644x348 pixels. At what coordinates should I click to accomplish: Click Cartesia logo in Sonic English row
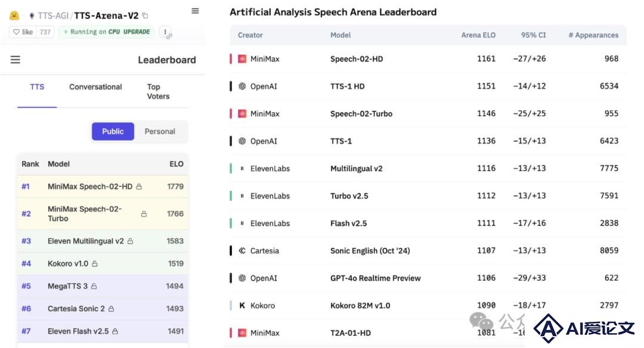click(242, 251)
